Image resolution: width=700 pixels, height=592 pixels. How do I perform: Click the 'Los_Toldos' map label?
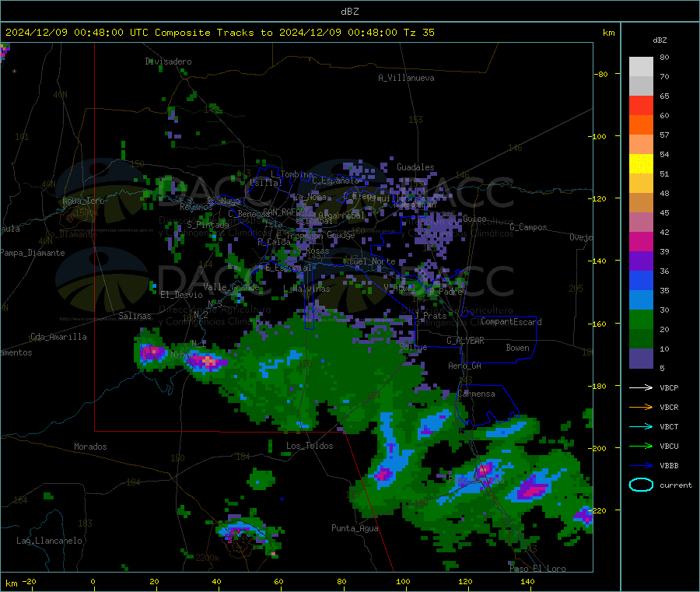pyautogui.click(x=310, y=446)
